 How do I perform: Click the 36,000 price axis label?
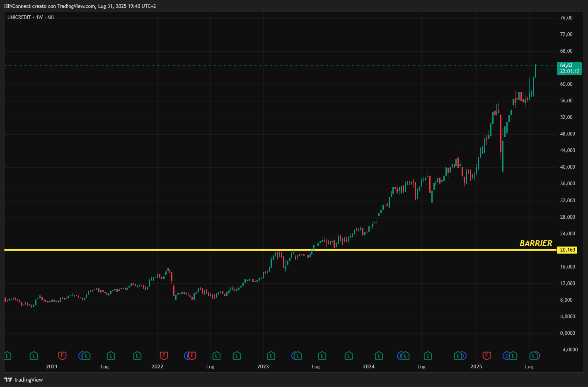(x=567, y=184)
